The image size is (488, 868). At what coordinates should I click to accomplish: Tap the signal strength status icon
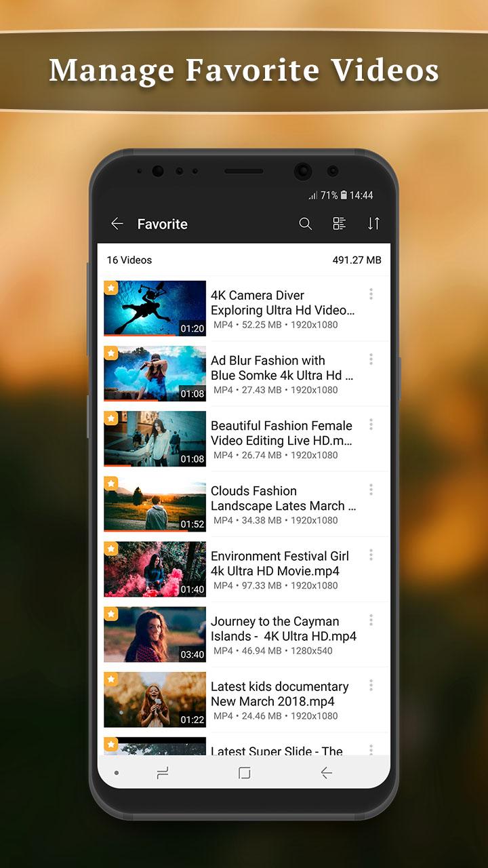[x=313, y=195]
